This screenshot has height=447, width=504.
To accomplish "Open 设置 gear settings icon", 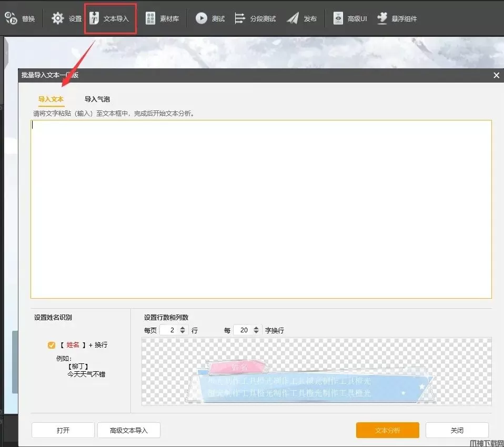I will pos(57,18).
